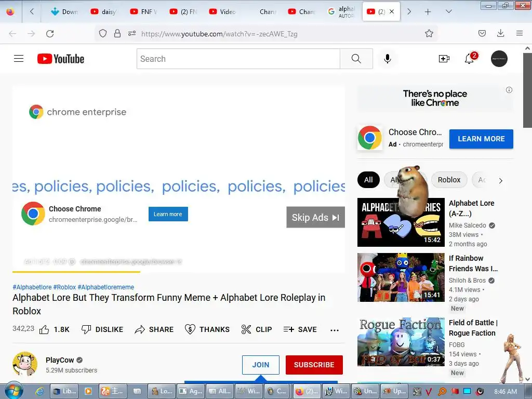Dislike the video
The width and height of the screenshot is (532, 399).
click(x=102, y=329)
